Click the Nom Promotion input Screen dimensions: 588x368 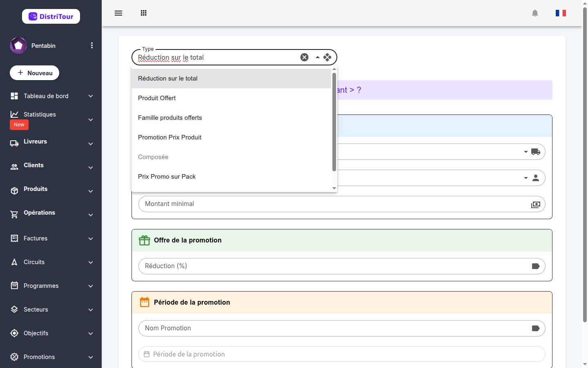coord(342,328)
